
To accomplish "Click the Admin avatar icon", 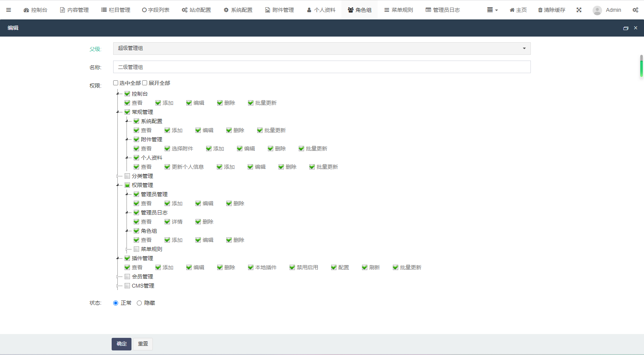I will click(597, 10).
